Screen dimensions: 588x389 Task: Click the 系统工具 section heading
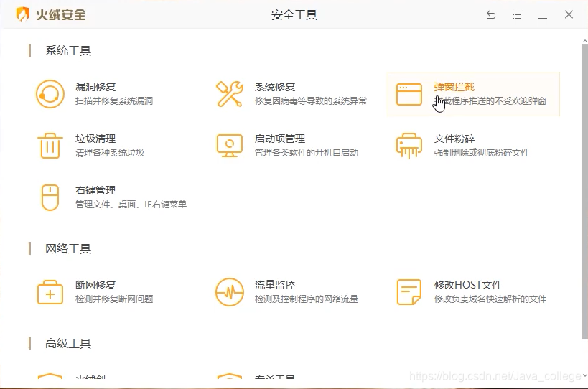click(68, 50)
